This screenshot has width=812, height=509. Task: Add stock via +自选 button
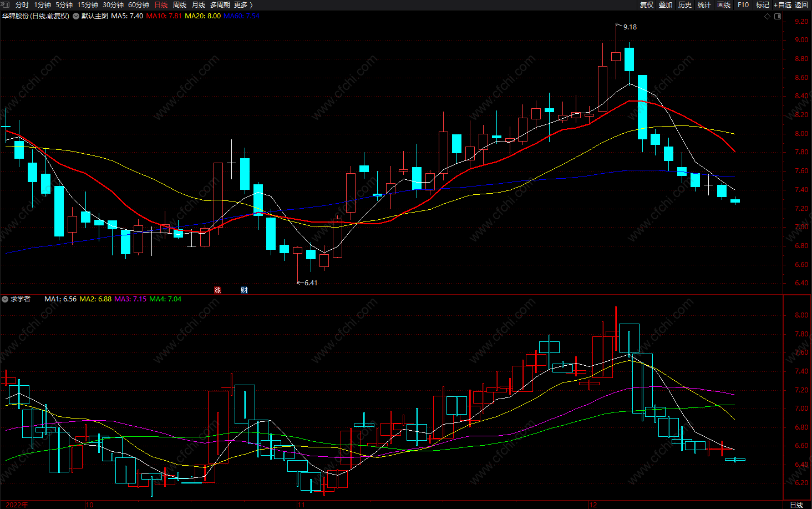click(x=783, y=5)
